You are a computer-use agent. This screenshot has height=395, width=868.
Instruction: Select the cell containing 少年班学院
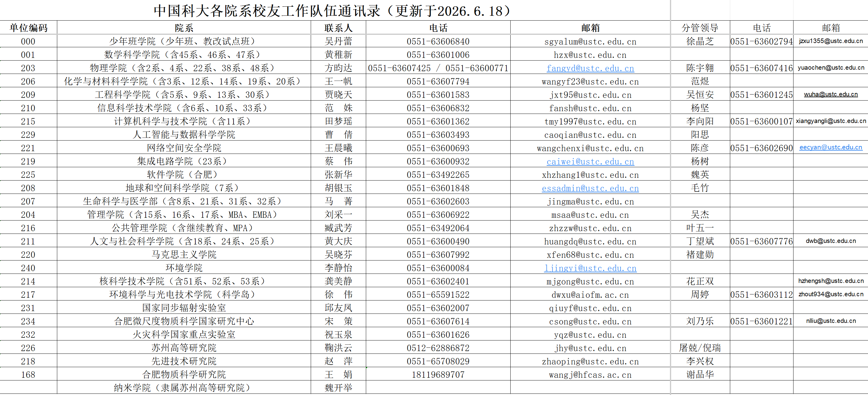click(184, 41)
